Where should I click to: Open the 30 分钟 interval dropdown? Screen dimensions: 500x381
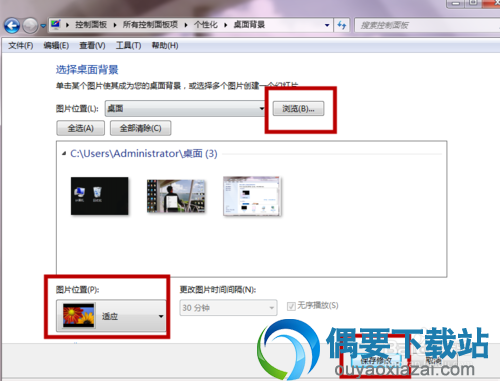coord(228,307)
